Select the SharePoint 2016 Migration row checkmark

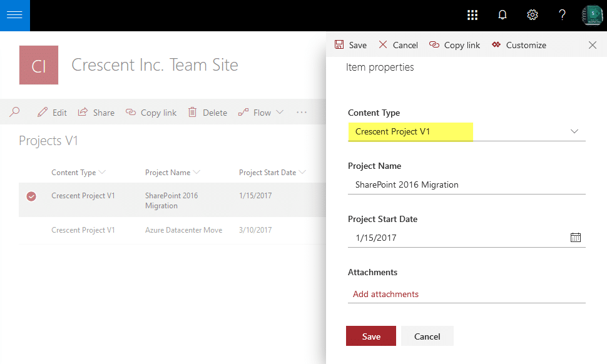click(31, 196)
